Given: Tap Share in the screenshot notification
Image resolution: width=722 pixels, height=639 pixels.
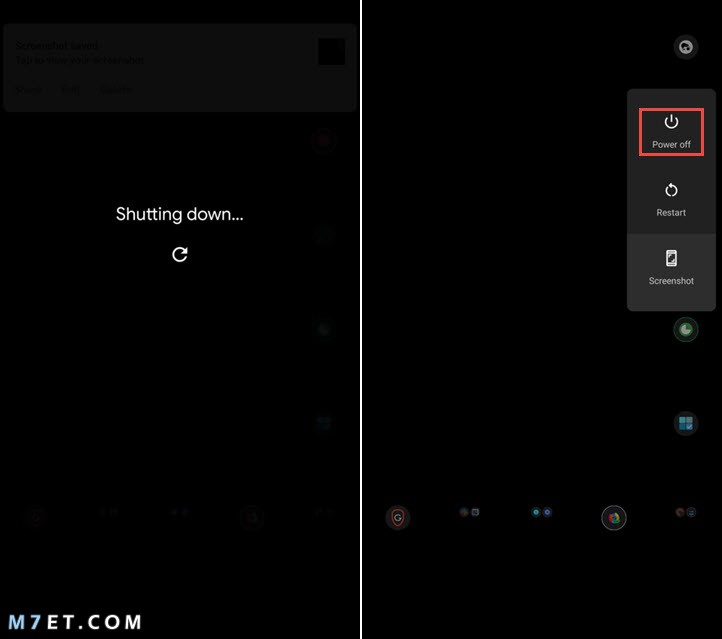Looking at the screenshot, I should tap(29, 90).
